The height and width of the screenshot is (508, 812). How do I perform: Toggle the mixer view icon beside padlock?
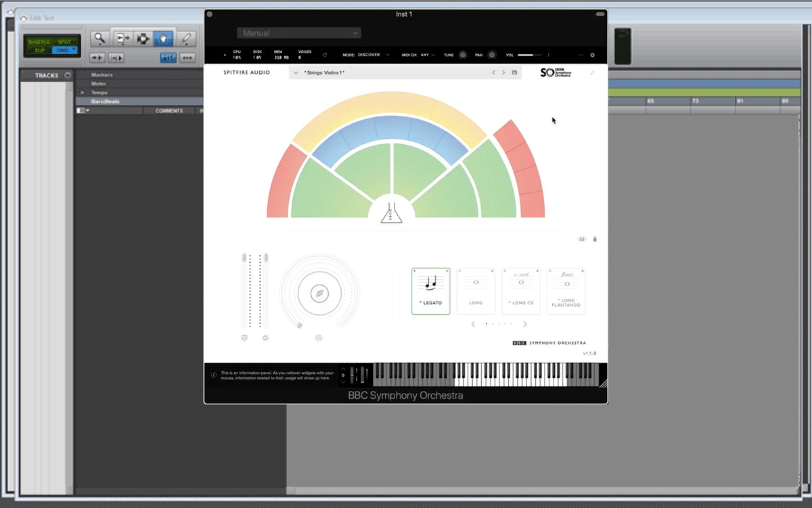pos(581,239)
